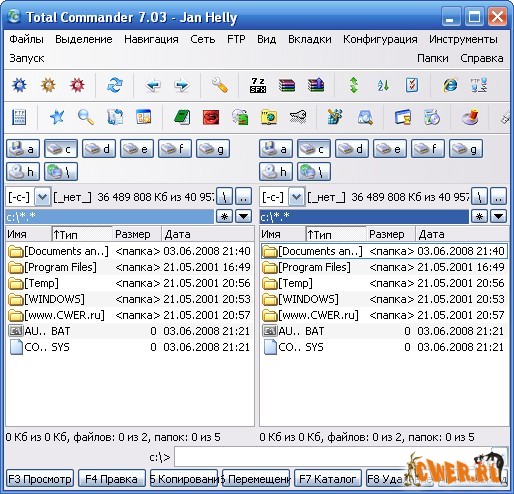Refresh panels with the blue arrows icon
Screen dimensions: 514x494
115,85
